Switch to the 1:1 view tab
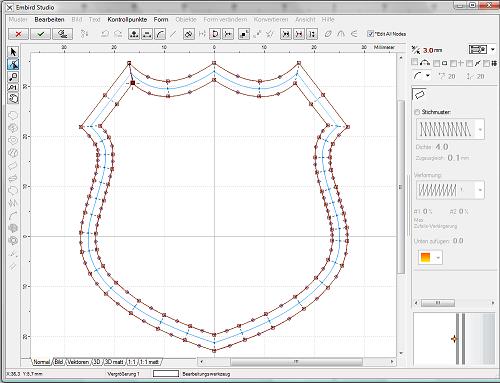Screen dimensions: 500x383 point(132,362)
